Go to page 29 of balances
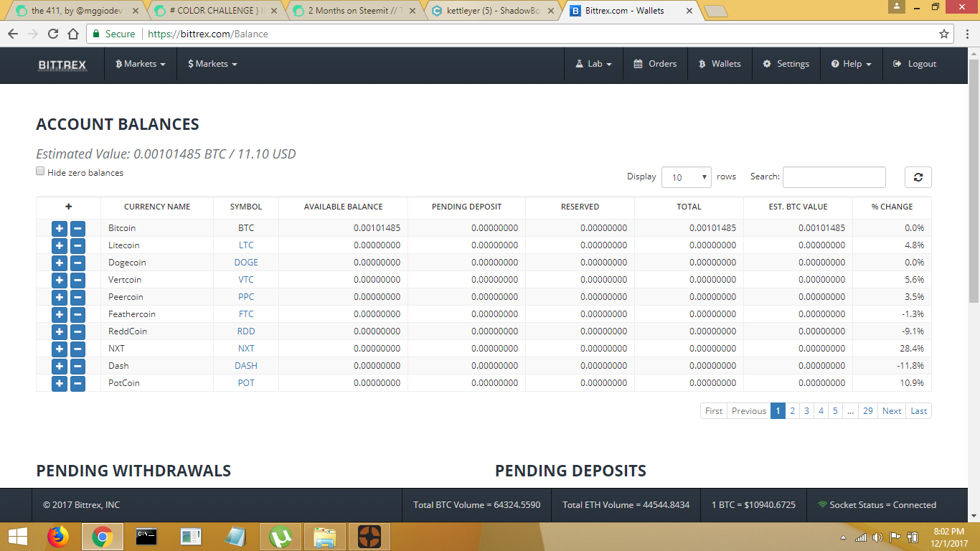Image resolution: width=980 pixels, height=551 pixels. (x=868, y=411)
